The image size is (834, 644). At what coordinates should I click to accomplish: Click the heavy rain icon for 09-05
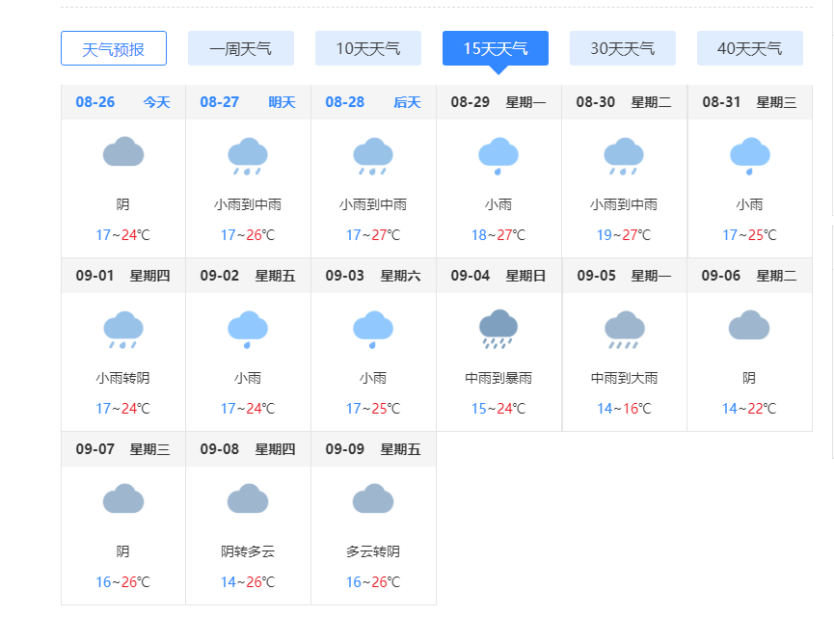[625, 330]
